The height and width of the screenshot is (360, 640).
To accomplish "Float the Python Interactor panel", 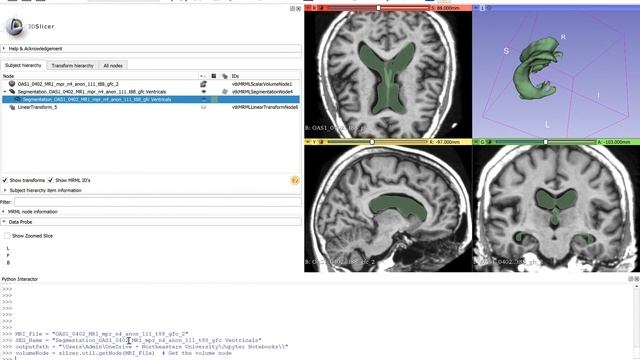I will tap(631, 279).
